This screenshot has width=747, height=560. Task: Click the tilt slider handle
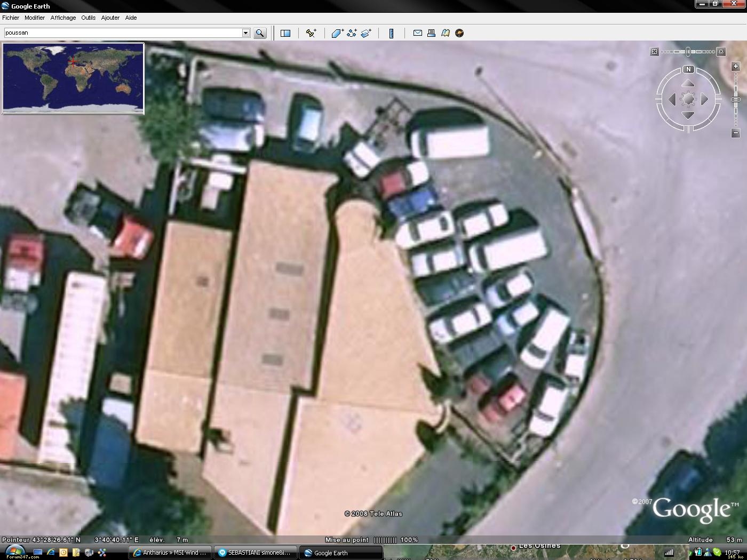[688, 52]
